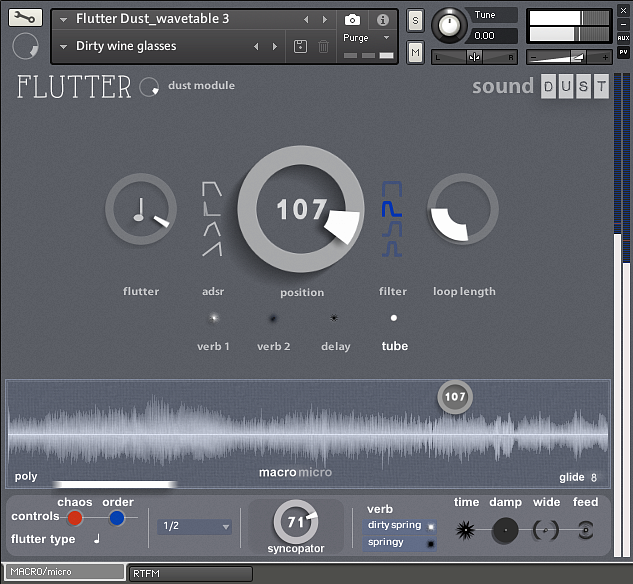Click the wrench settings icon
This screenshot has width=633, height=584.
pos(26,18)
